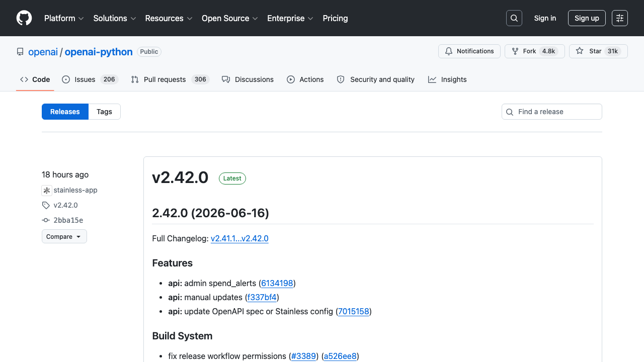
Task: Click the Public visibility label
Action: pyautogui.click(x=149, y=52)
